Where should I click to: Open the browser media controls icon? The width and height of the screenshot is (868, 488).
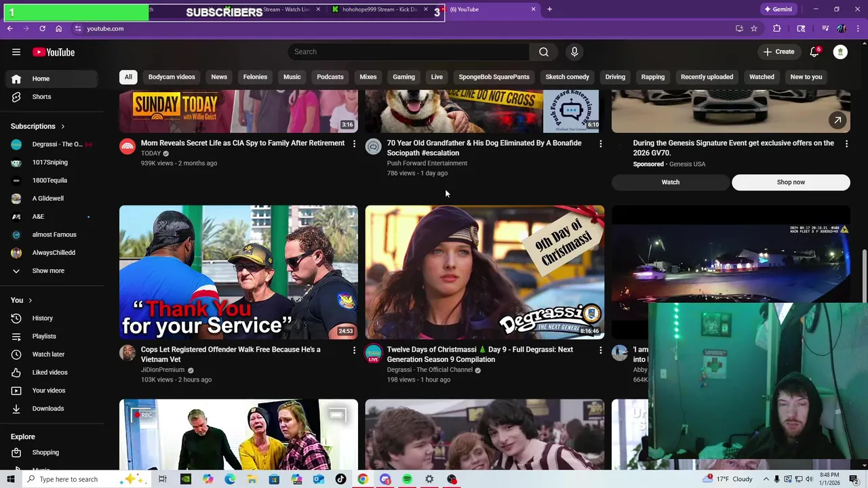click(x=825, y=28)
